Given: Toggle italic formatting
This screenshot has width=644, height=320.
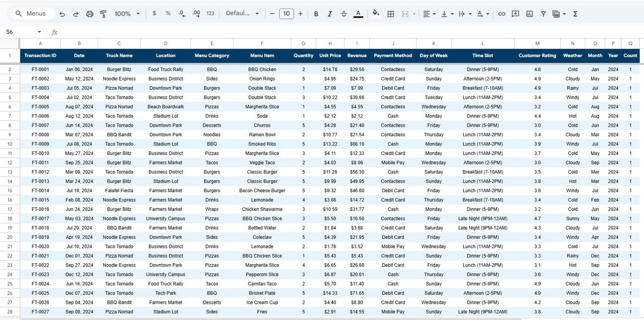Looking at the screenshot, I should (x=330, y=14).
